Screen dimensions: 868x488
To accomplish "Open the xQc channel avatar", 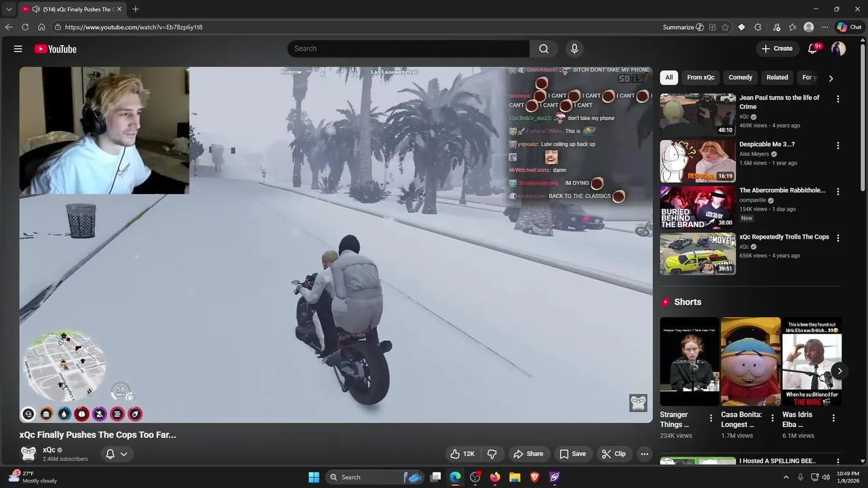I will pyautogui.click(x=28, y=453).
